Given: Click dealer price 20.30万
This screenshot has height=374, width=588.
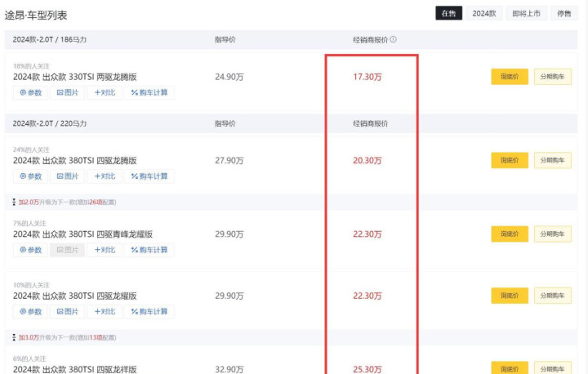Looking at the screenshot, I should 367,161.
